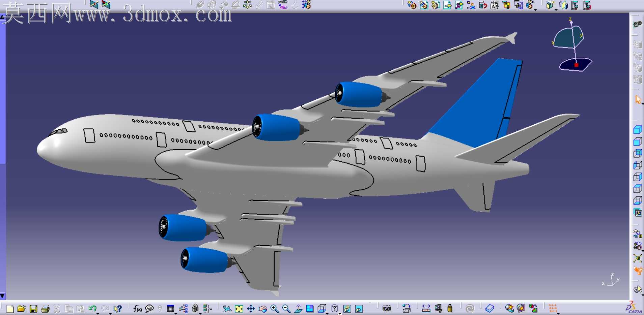Undo the last action
Image resolution: width=644 pixels, height=315 pixels.
tap(92, 308)
